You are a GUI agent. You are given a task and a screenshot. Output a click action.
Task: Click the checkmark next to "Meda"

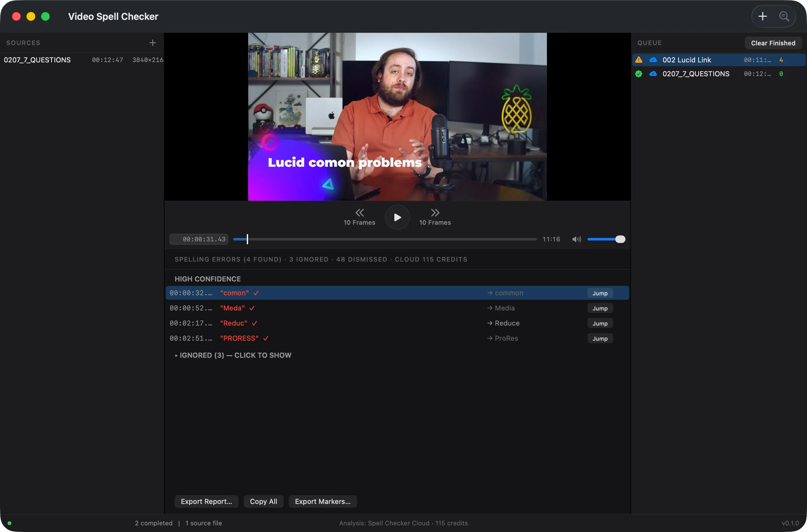pyautogui.click(x=252, y=309)
